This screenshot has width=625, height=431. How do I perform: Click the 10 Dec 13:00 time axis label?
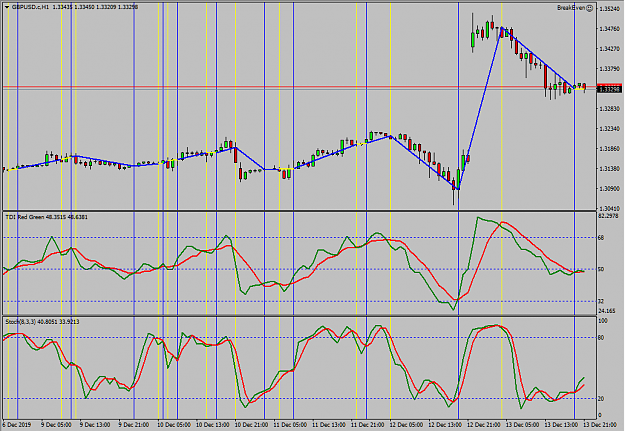(212, 425)
